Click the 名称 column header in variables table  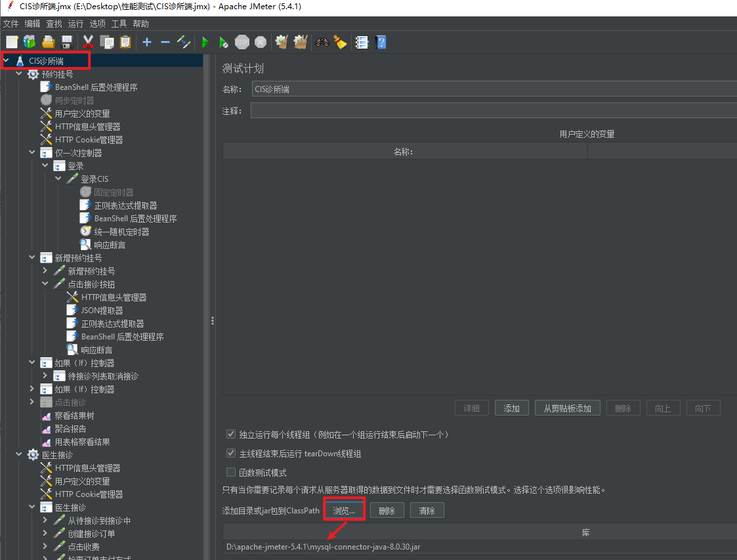(405, 152)
